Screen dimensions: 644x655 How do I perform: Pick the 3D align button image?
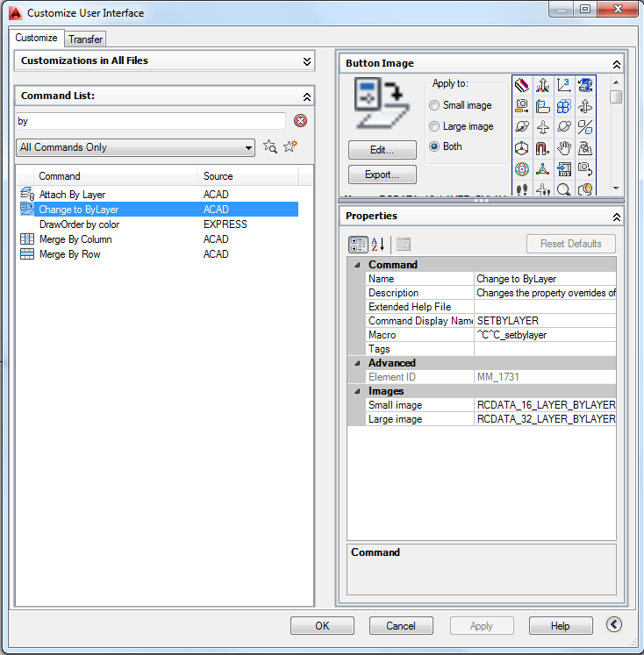[x=543, y=106]
